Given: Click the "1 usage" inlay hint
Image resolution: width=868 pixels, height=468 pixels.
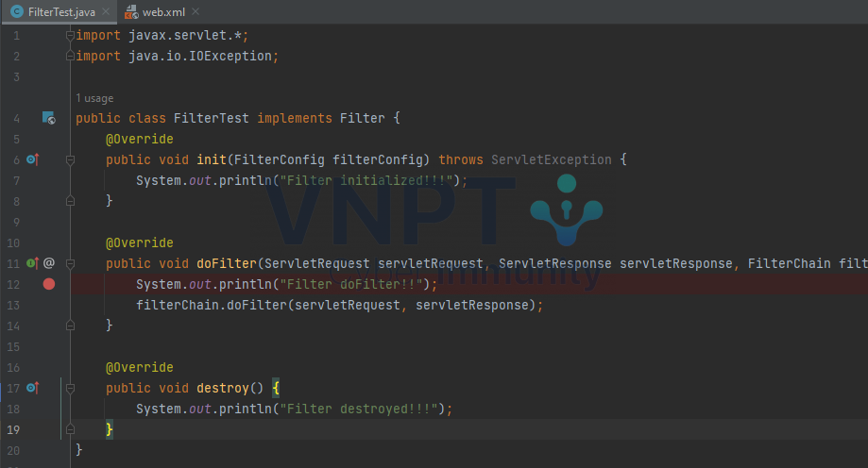Looking at the screenshot, I should 94,98.
